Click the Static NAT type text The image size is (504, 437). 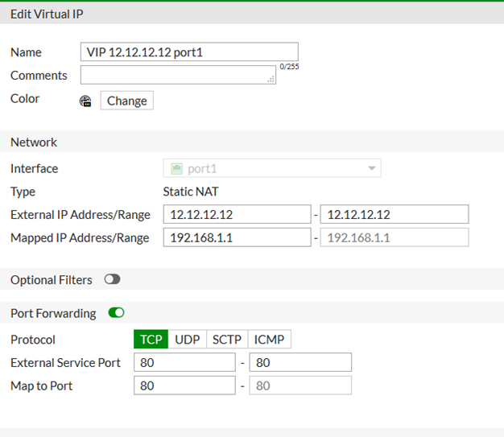click(x=191, y=192)
